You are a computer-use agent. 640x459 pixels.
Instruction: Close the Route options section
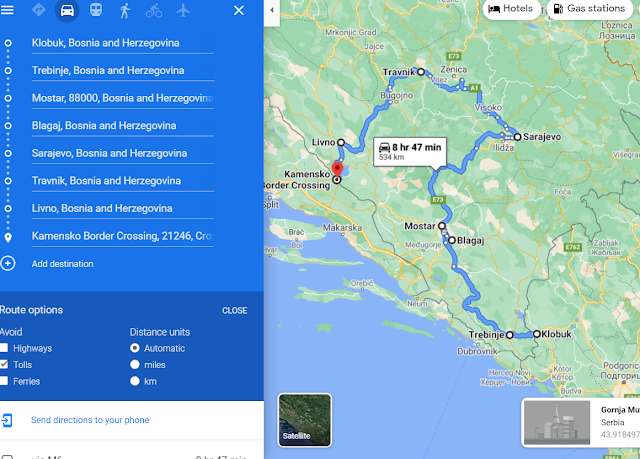click(x=235, y=310)
